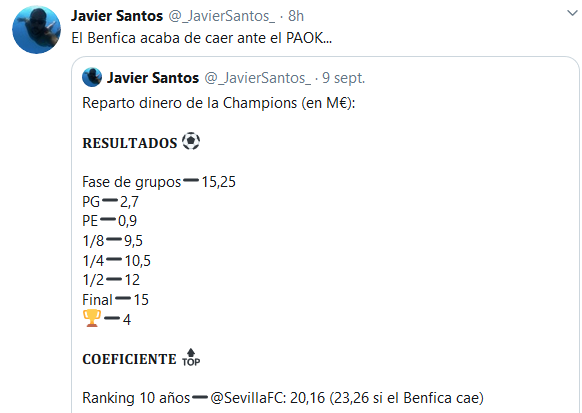Open the 8h timestamp link
Screen dimensions: 582x413
296,16
